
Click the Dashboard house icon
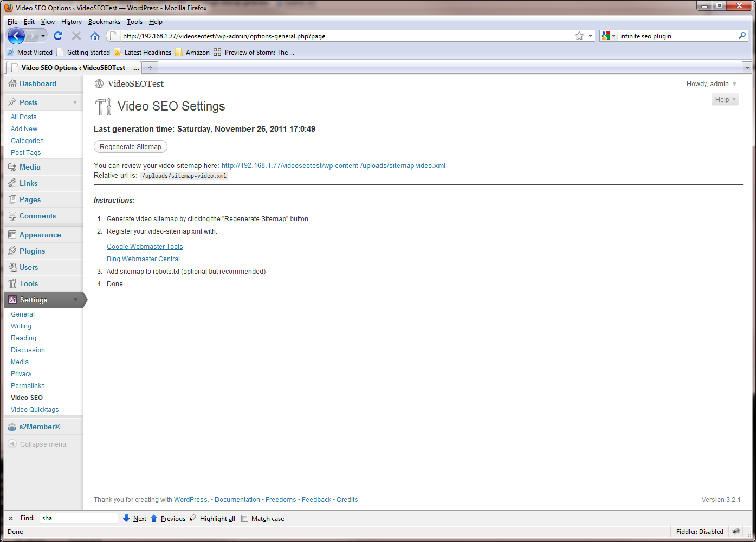pos(12,83)
